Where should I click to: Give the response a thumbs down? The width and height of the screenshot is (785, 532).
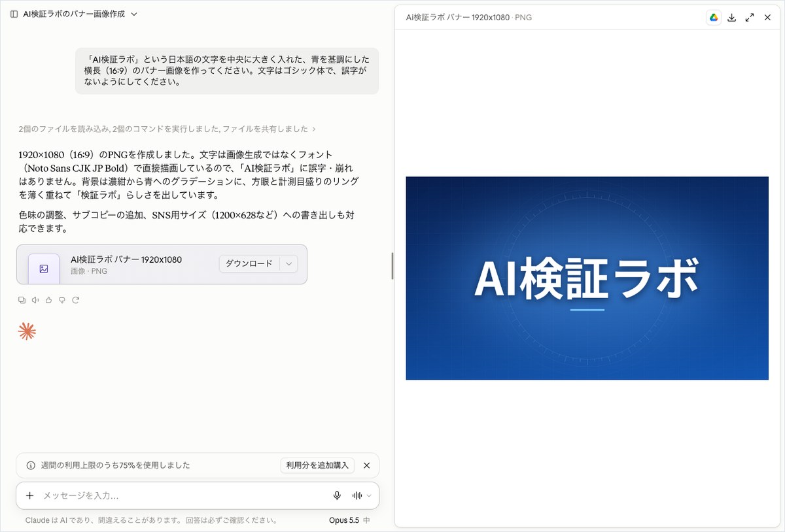(x=62, y=300)
